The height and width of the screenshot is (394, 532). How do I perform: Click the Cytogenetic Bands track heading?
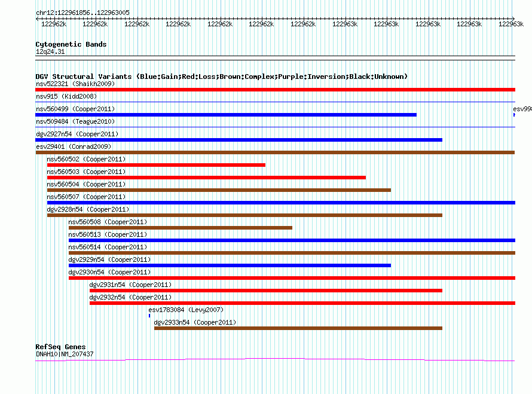click(x=71, y=44)
